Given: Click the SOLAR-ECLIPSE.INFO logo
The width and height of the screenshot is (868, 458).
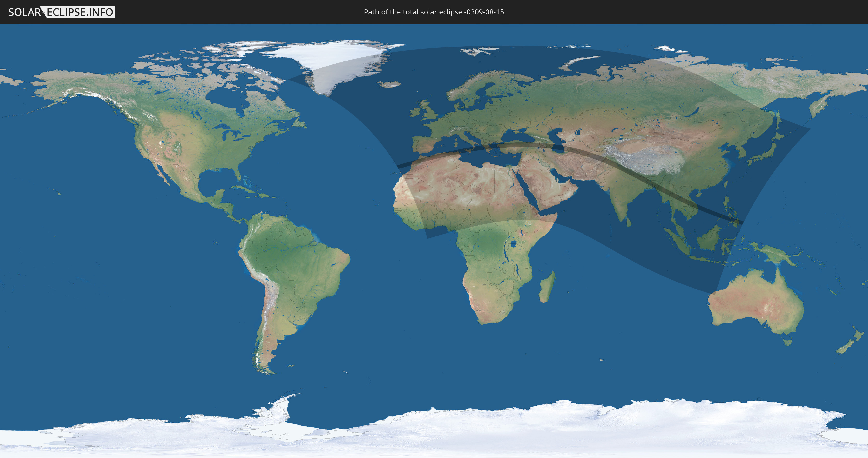Looking at the screenshot, I should click(62, 12).
